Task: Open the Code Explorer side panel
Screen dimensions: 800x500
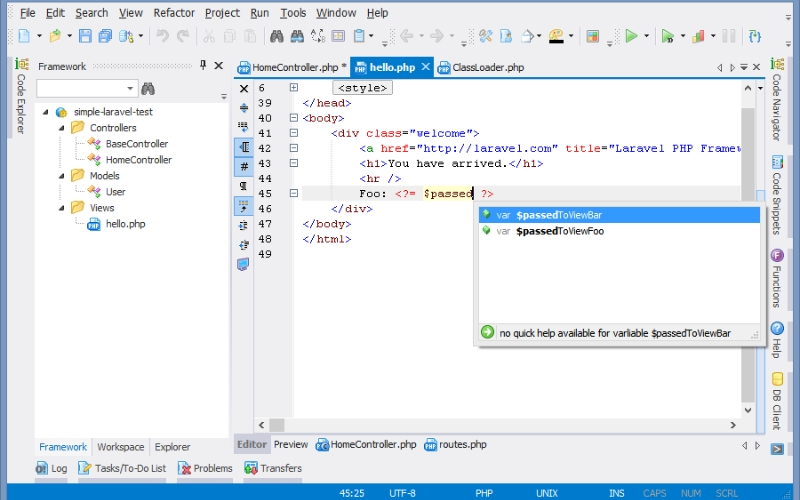Action: click(21, 96)
